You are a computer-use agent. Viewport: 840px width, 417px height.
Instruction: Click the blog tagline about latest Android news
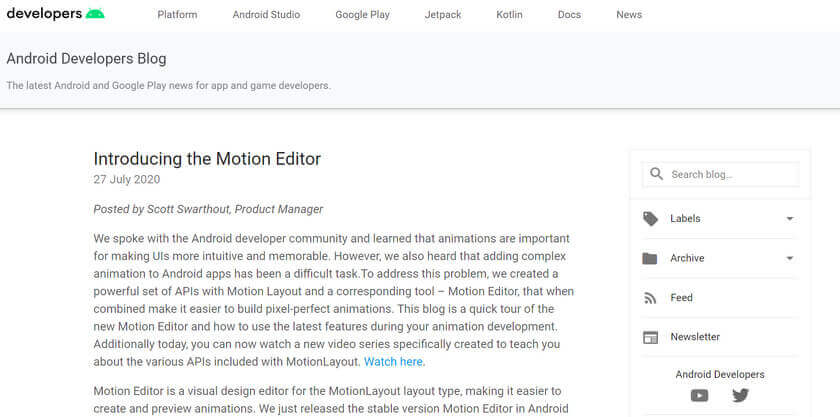pyautogui.click(x=168, y=86)
